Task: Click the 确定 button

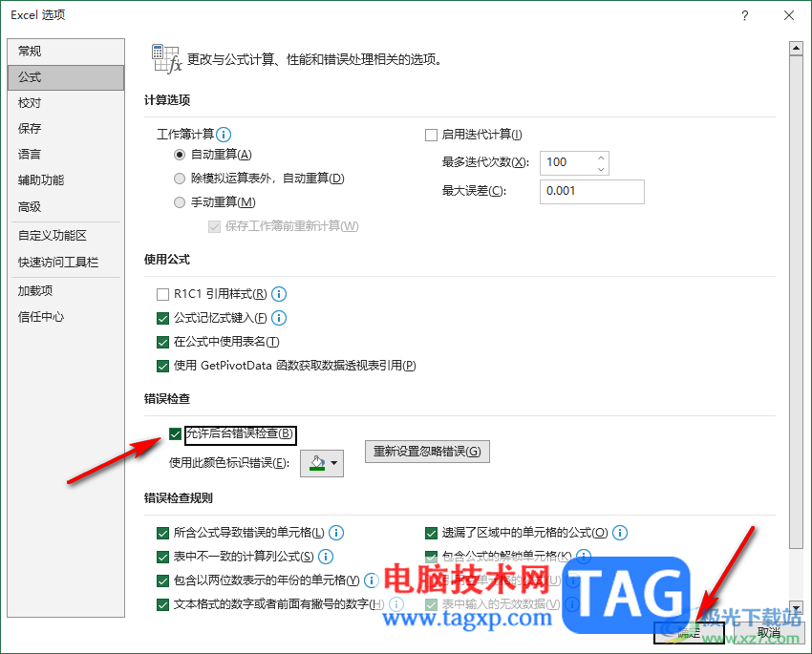Action: tap(689, 632)
